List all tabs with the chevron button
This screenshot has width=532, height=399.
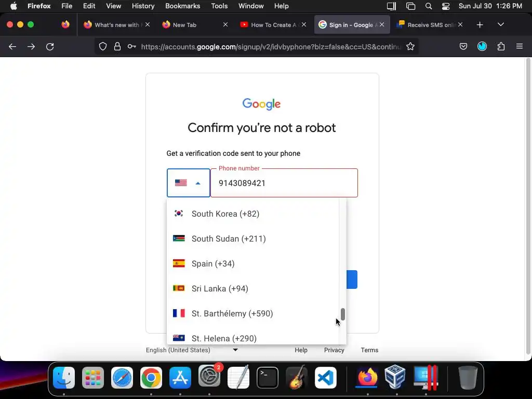(x=501, y=25)
